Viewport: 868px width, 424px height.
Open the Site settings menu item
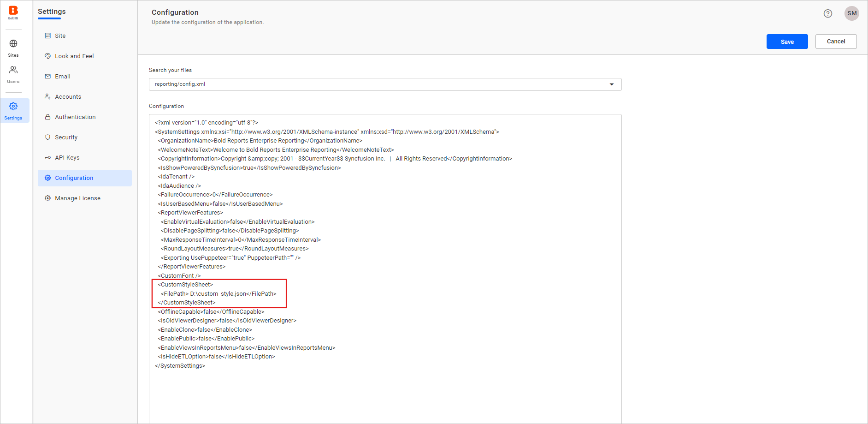(x=85, y=36)
